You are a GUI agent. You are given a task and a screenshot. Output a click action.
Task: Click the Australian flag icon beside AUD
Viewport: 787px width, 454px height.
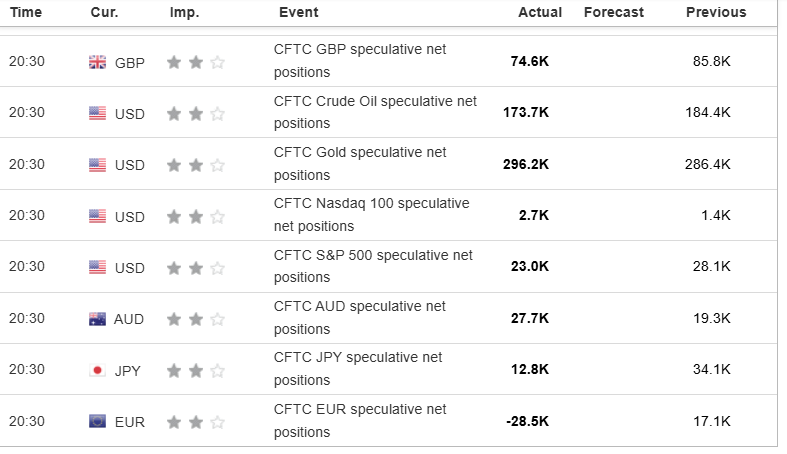click(97, 319)
